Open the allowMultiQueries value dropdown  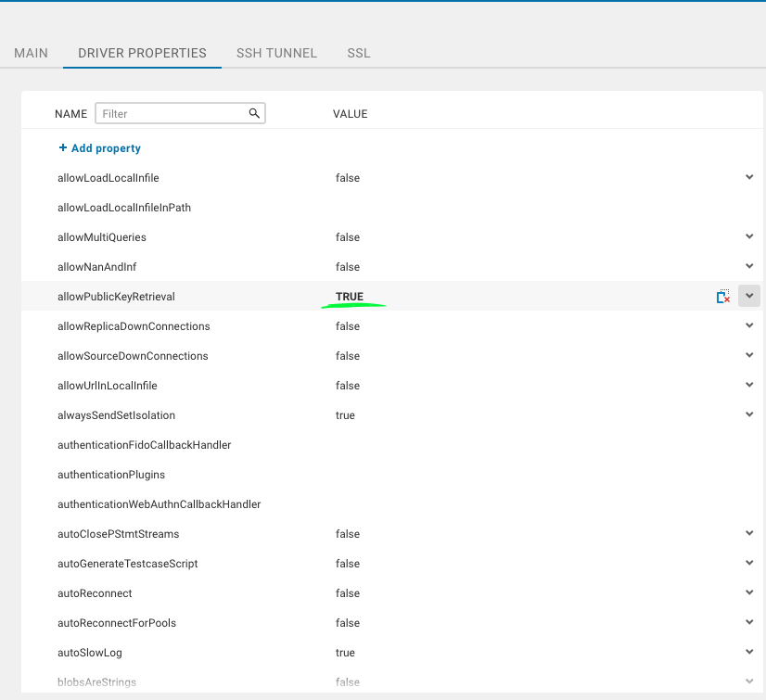click(x=749, y=235)
